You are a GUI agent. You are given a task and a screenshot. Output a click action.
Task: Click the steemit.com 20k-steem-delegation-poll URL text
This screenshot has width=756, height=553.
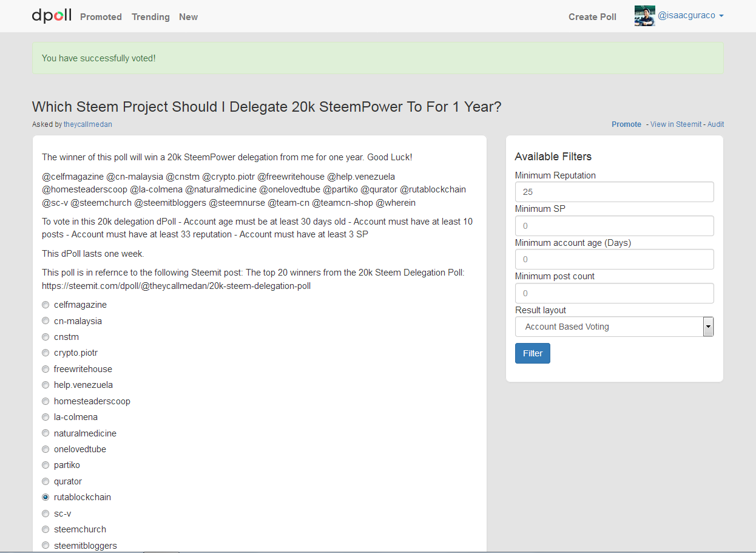pos(176,286)
